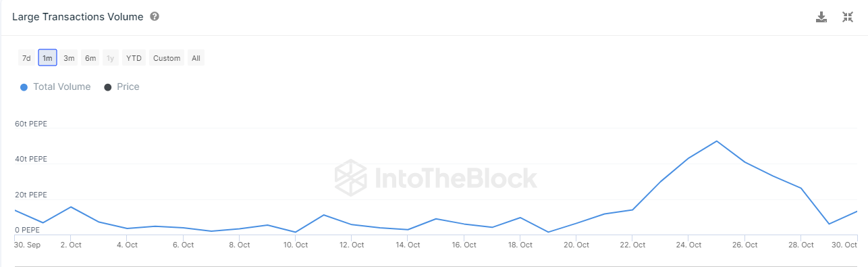This screenshot has height=267, width=868.
Task: Download the chart data
Action: point(821,17)
